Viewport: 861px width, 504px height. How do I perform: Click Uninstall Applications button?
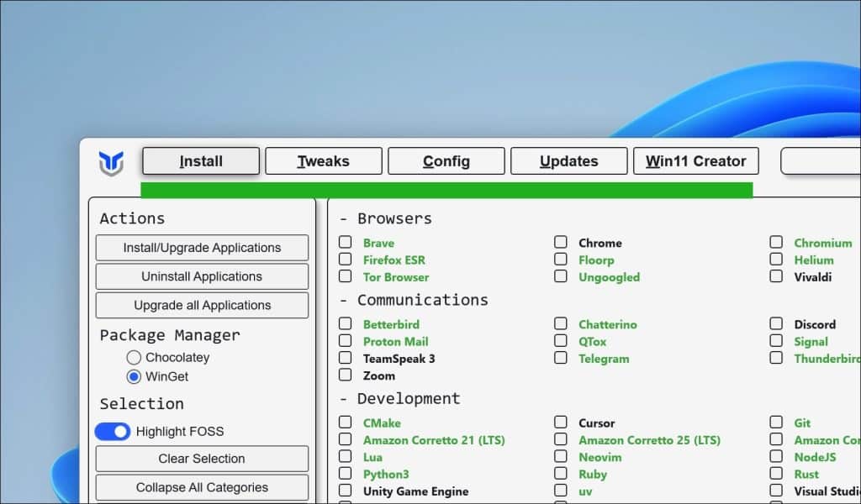click(x=202, y=276)
